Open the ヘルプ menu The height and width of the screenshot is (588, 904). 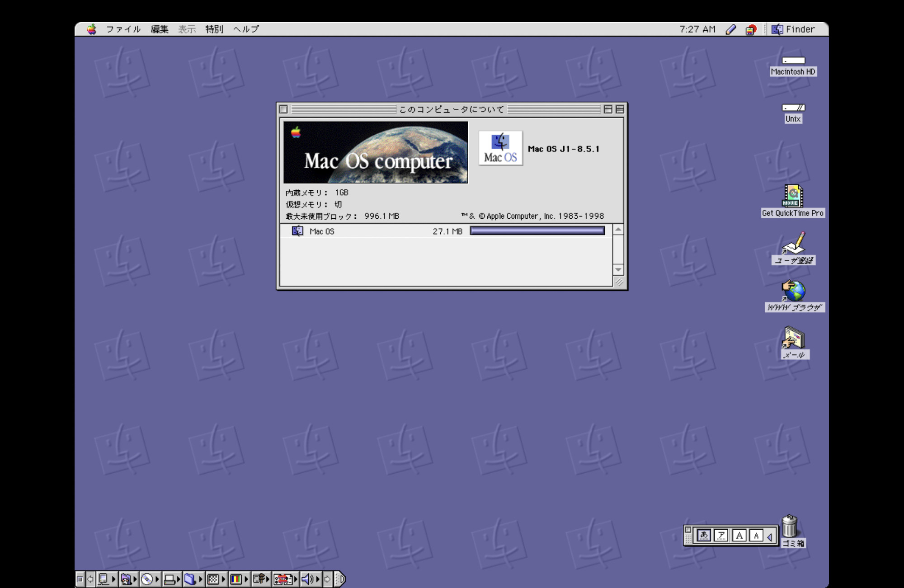[x=246, y=29]
